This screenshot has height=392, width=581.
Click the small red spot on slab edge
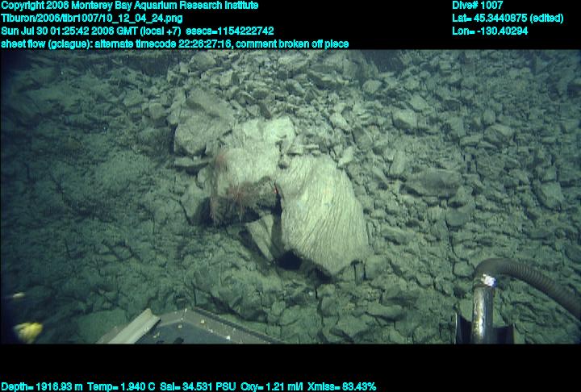276,191
